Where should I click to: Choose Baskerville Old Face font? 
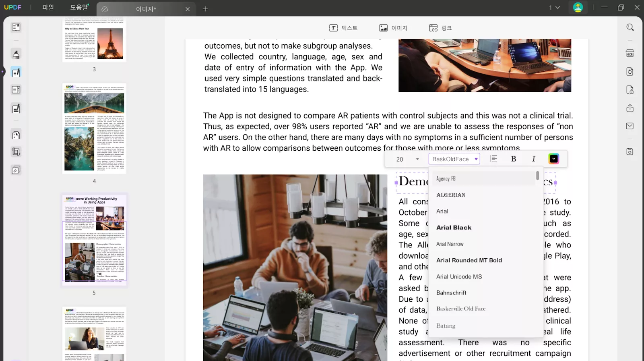click(483, 309)
